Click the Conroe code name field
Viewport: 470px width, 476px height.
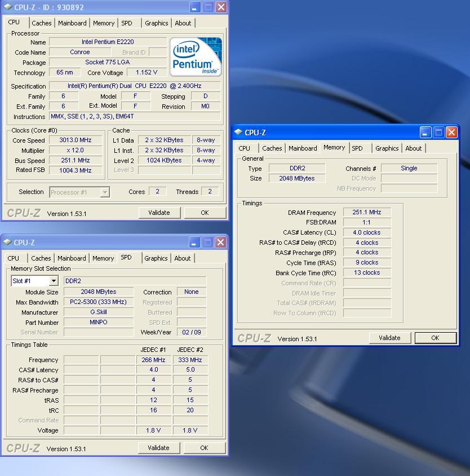[80, 52]
